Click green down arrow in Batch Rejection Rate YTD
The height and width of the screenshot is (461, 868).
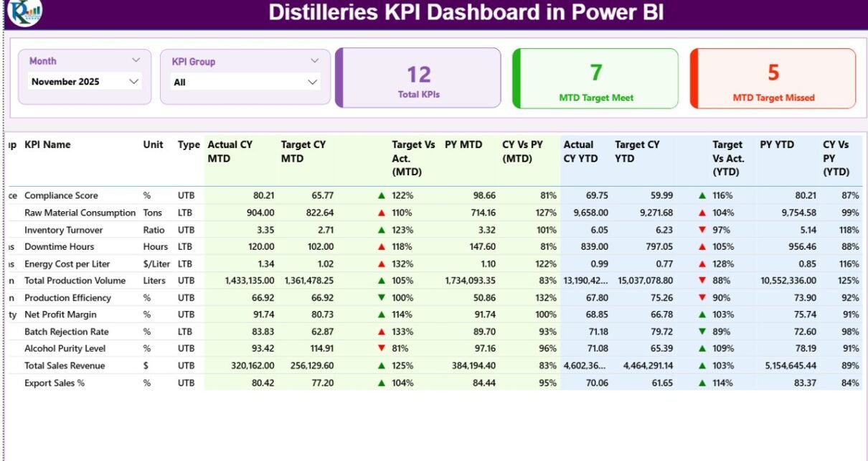pos(702,332)
